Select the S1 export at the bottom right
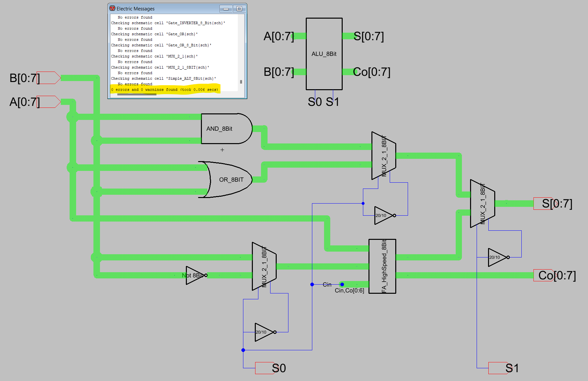588x381 pixels. (498, 368)
